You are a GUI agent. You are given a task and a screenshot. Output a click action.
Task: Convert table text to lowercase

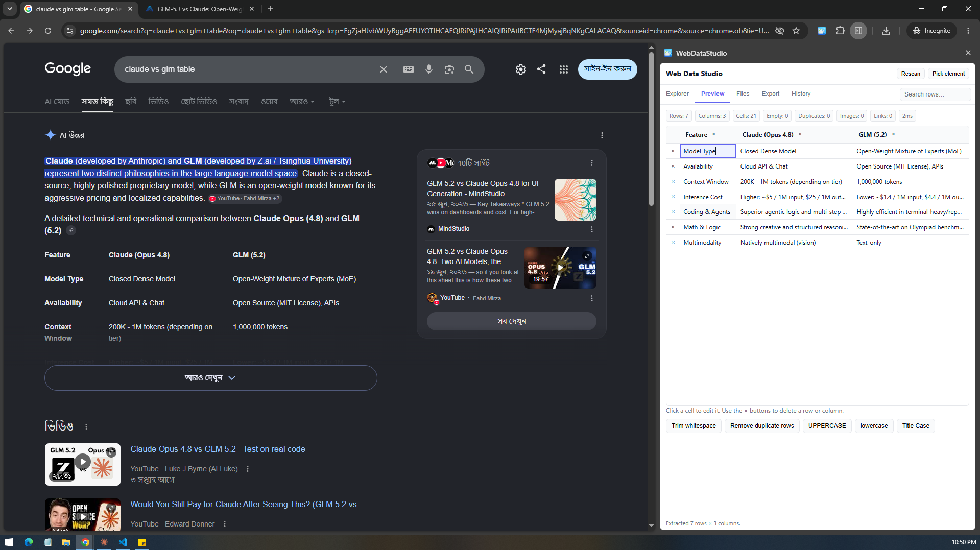pyautogui.click(x=874, y=426)
